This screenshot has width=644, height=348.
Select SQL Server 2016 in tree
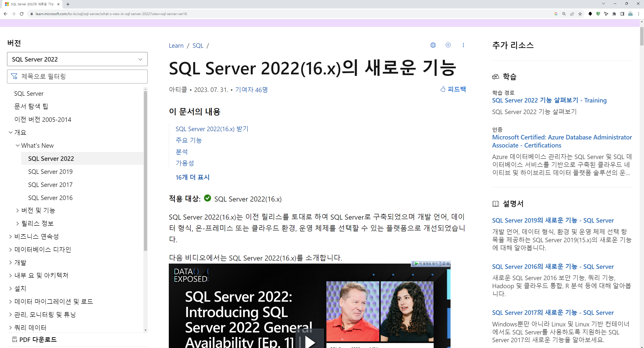(50, 198)
